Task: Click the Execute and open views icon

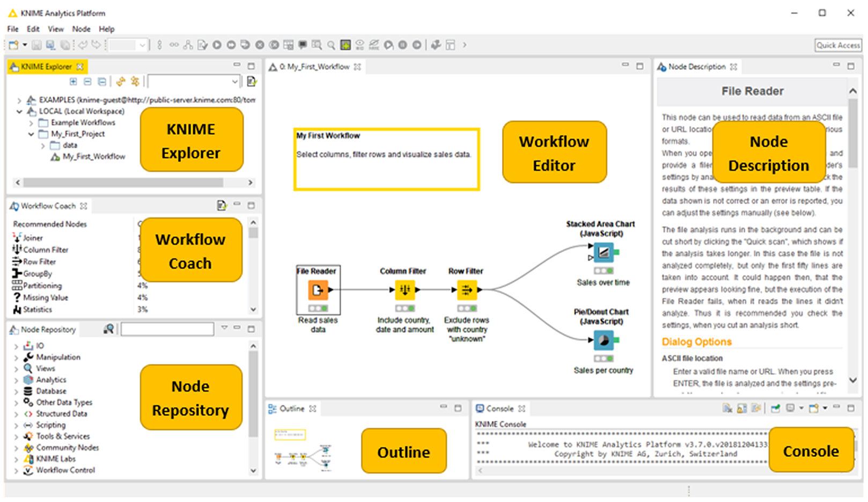Action: [245, 45]
